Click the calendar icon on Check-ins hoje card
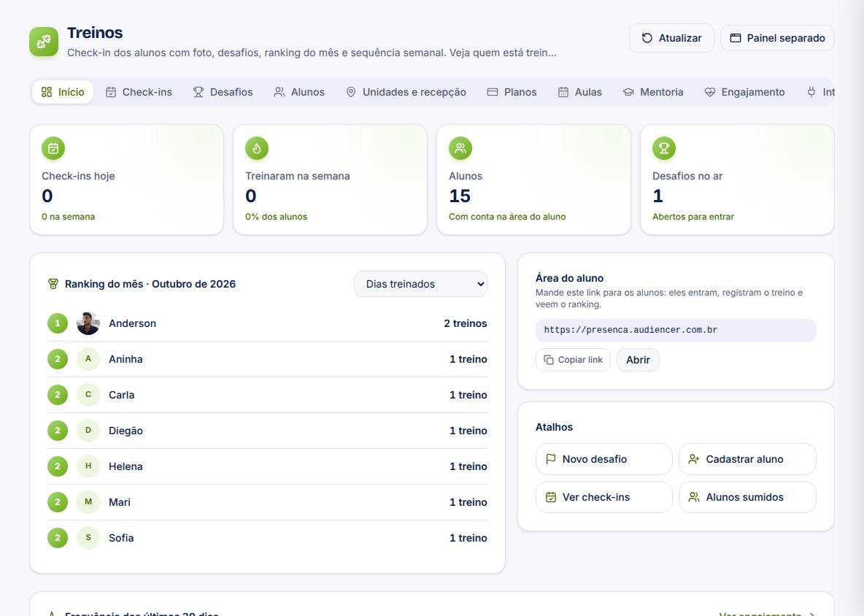This screenshot has width=864, height=616. (x=53, y=148)
